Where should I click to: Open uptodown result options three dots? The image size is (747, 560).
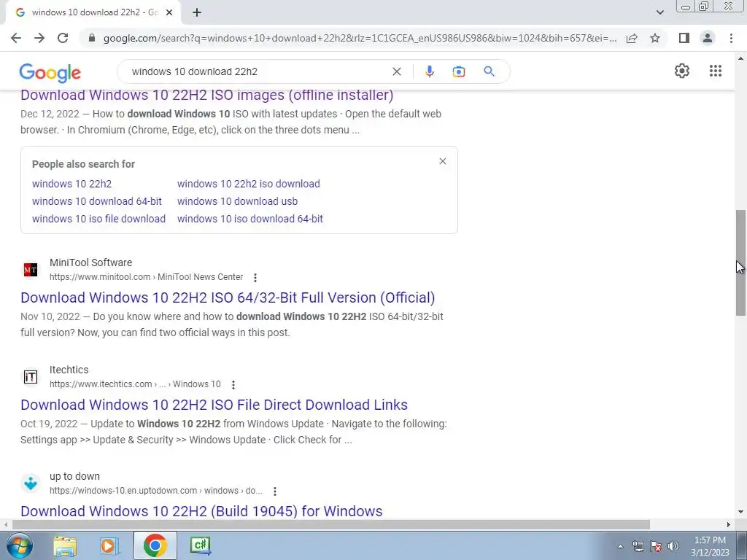[x=275, y=491]
